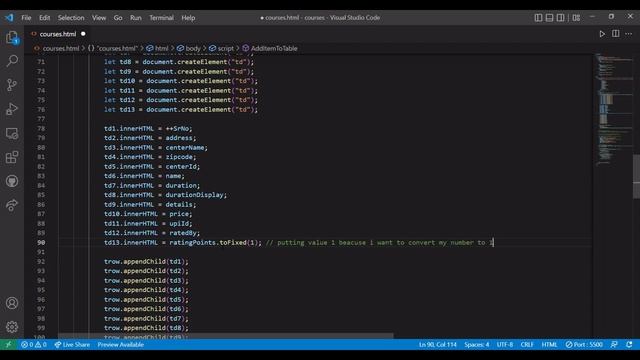The width and height of the screenshot is (640, 360).
Task: Toggle the bottom panel layout button
Action: tap(549, 18)
